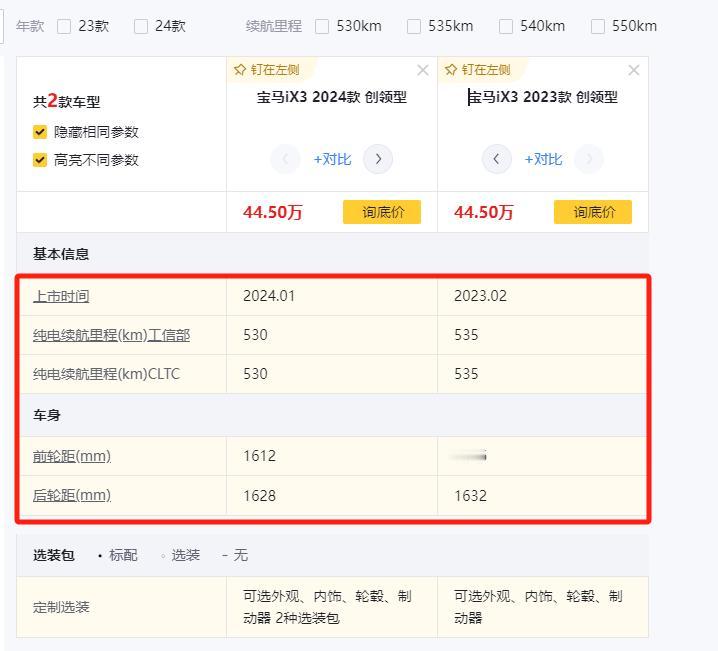Click the 基本信息 section header
Screen dimensions: 718x651
[61, 254]
